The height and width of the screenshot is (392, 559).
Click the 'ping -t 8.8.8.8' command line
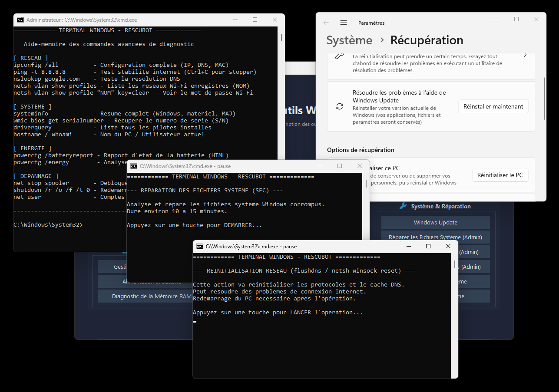coord(135,72)
